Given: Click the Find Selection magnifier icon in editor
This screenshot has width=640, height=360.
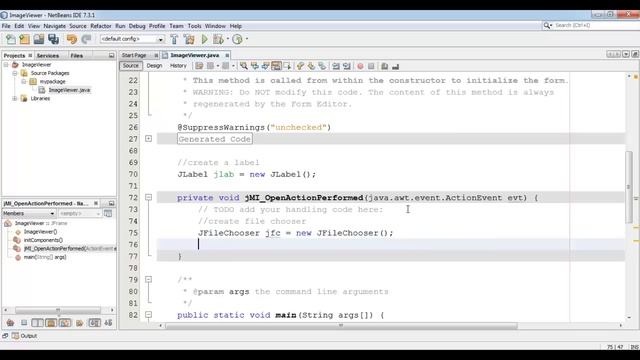Looking at the screenshot, I should tap(244, 66).
